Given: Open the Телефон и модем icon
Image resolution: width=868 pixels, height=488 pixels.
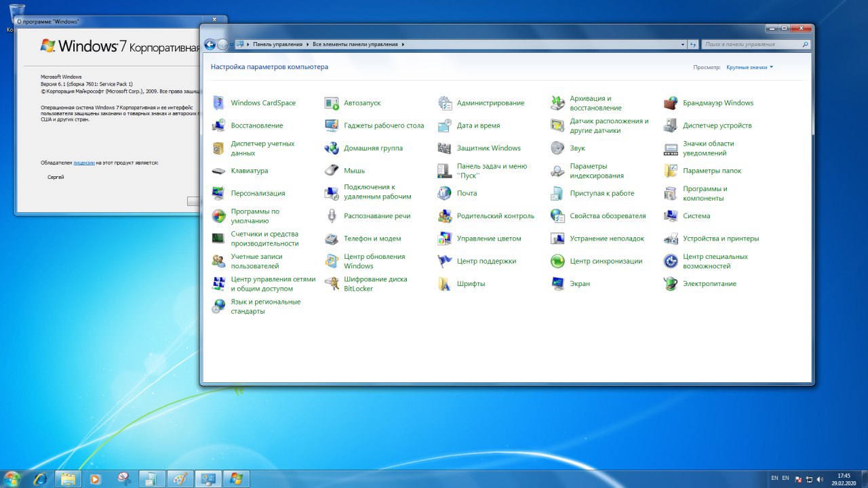Looking at the screenshot, I should 332,239.
